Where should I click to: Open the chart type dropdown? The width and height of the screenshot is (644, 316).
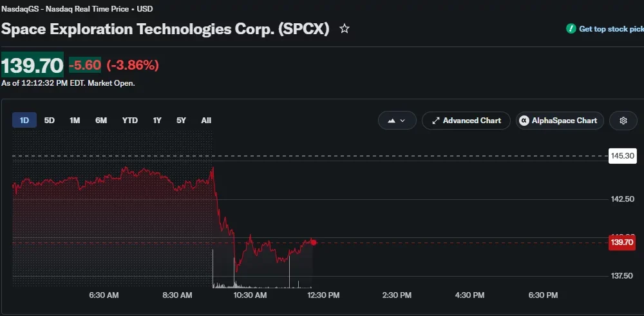click(397, 121)
